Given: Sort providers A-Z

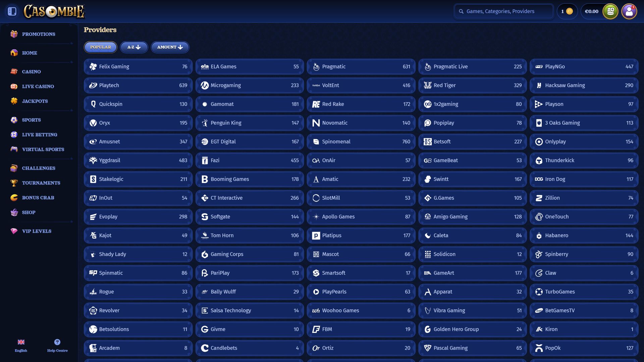Looking at the screenshot, I should pyautogui.click(x=134, y=47).
